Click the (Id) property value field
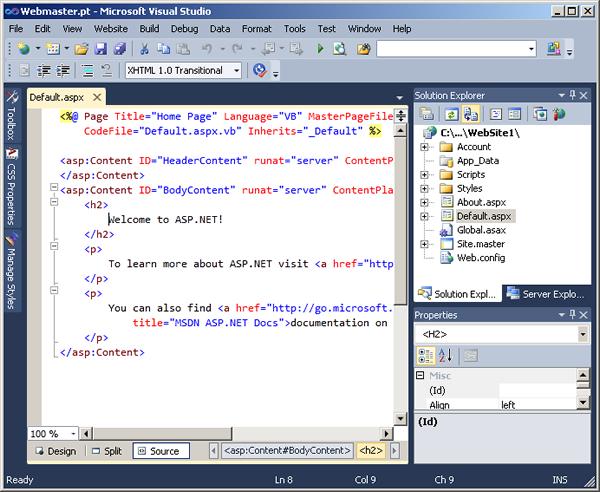This screenshot has height=492, width=600. coord(538,391)
